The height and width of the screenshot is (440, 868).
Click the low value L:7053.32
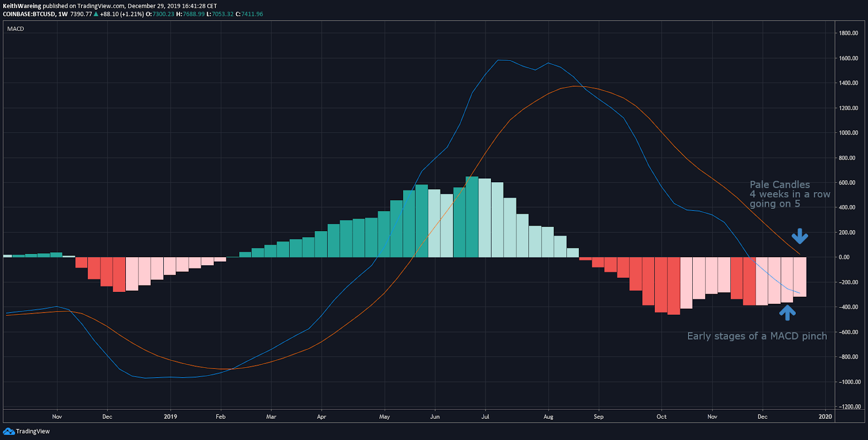point(220,14)
